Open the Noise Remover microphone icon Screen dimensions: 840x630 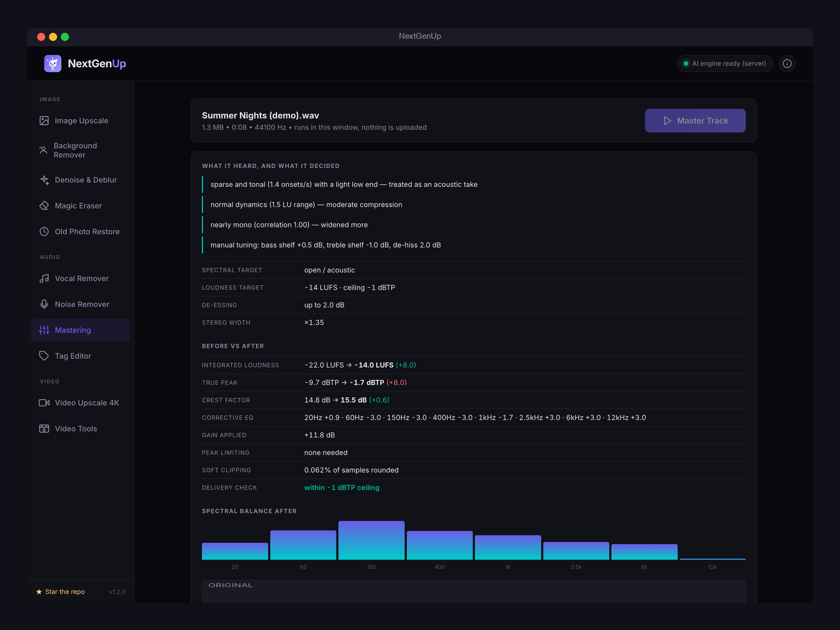tap(44, 304)
